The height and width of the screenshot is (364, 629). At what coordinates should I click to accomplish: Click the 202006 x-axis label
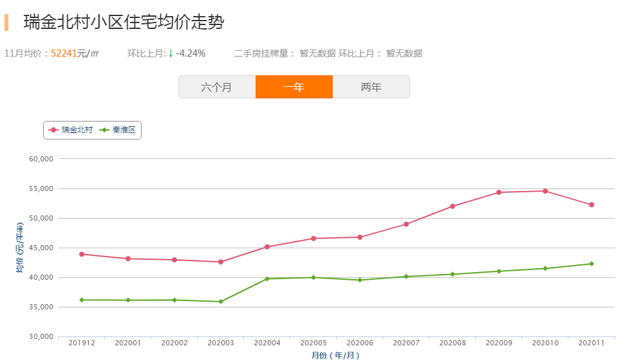[360, 343]
